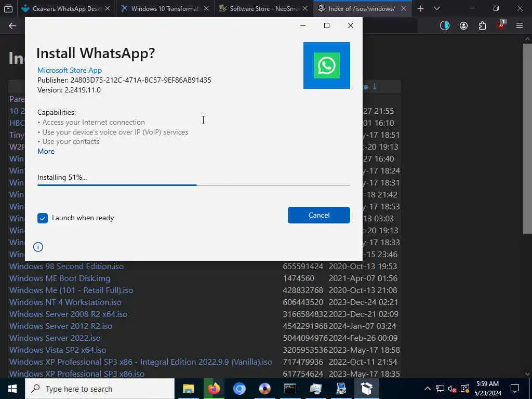This screenshot has height=399, width=532.
Task: Open the monitor chart taskbar app
Action: click(x=315, y=389)
